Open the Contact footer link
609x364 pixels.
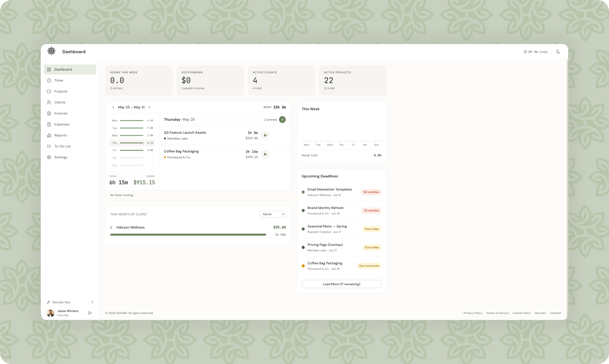(555, 313)
